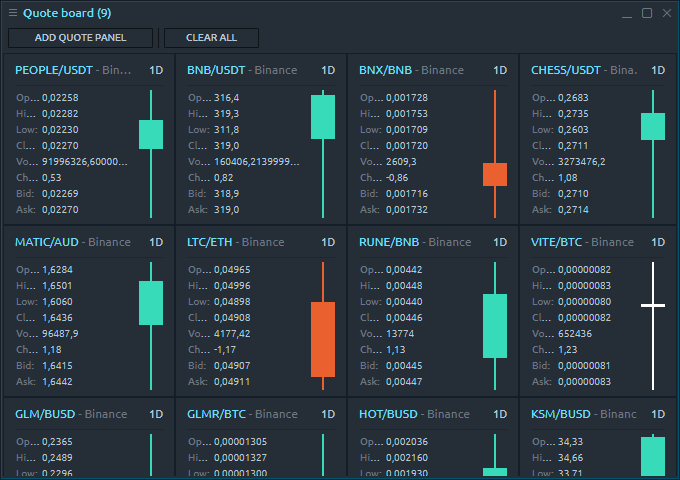The image size is (680, 480).
Task: Click GLM/BUSD open value 0,2365
Action: coord(57,441)
